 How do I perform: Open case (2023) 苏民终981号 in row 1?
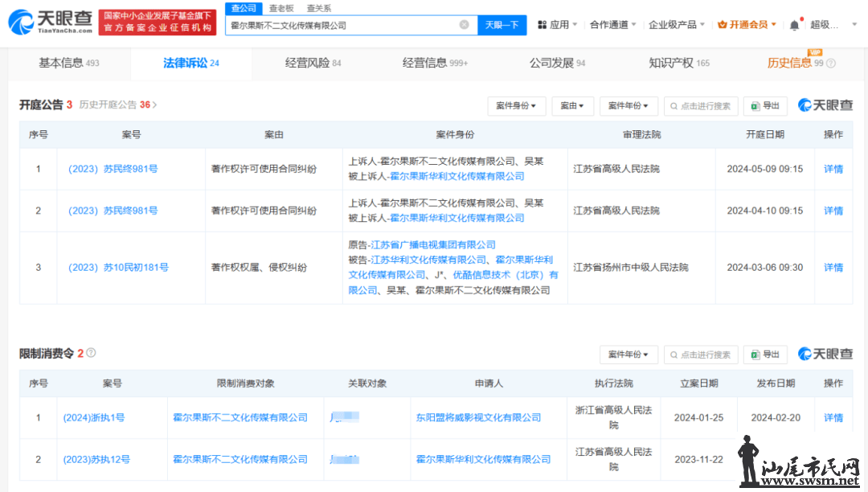(x=113, y=169)
